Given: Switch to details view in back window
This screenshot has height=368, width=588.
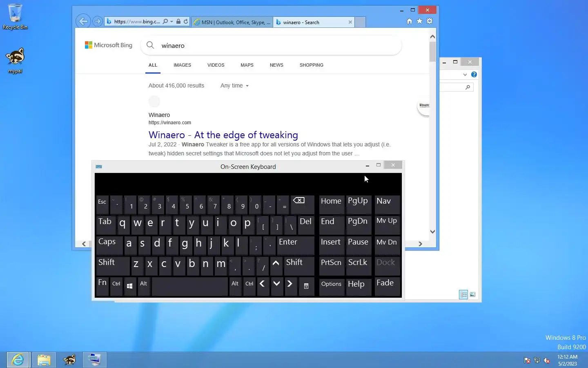Looking at the screenshot, I should [x=463, y=294].
